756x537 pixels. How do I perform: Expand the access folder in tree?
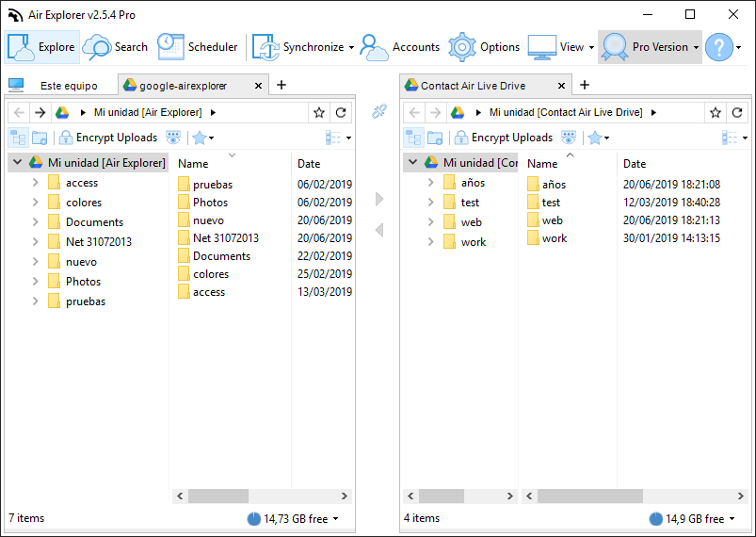pyautogui.click(x=35, y=183)
